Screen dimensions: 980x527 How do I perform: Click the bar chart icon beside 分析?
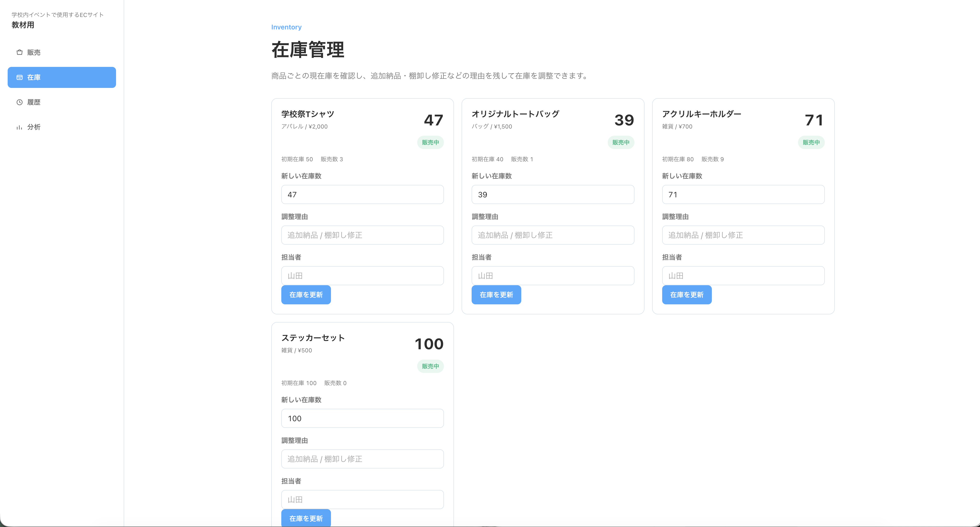click(x=19, y=127)
